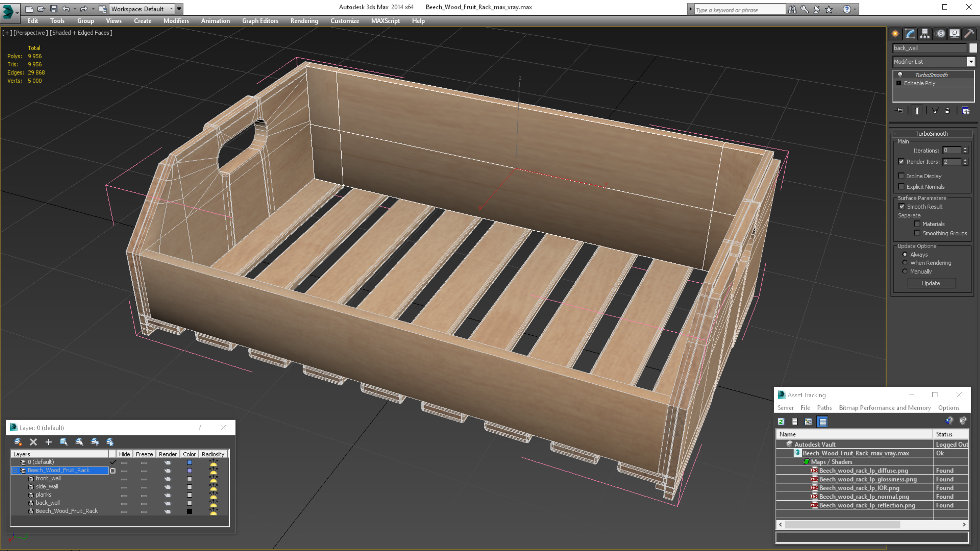Click Make Unique icon in modifier stack
The height and width of the screenshot is (551, 980).
click(935, 110)
